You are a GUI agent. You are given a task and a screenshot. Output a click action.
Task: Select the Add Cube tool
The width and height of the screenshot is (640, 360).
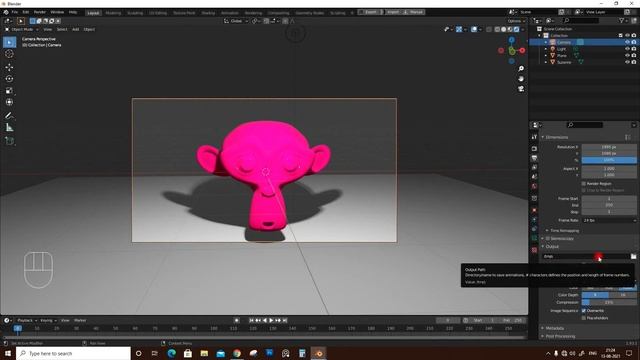9,141
